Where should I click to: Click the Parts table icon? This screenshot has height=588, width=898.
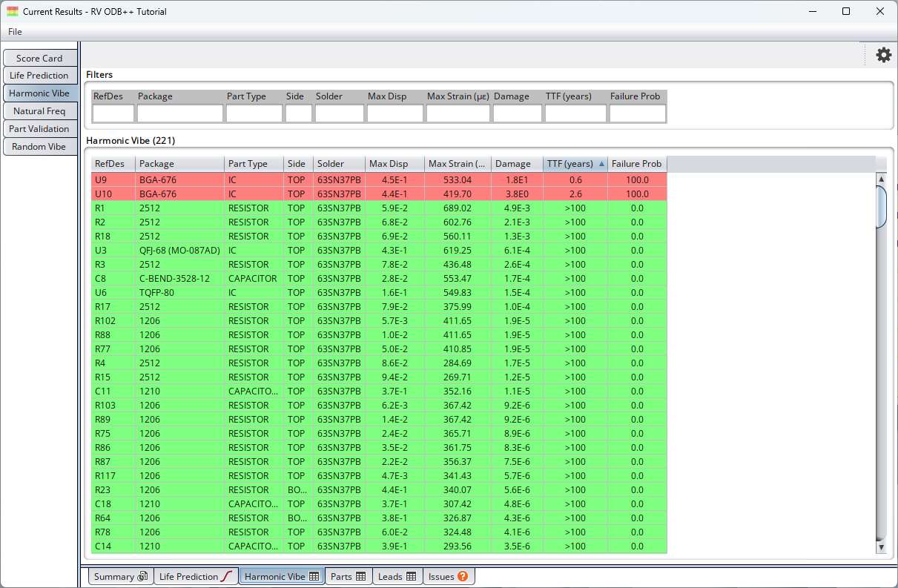tap(361, 577)
